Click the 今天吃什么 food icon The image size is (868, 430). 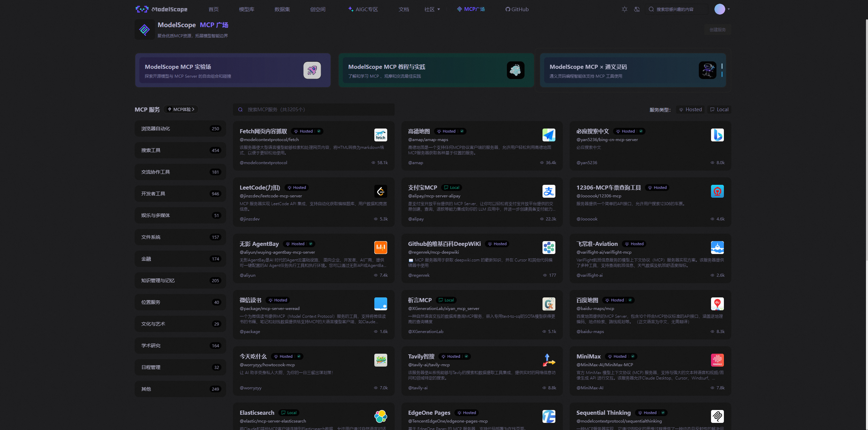point(380,360)
